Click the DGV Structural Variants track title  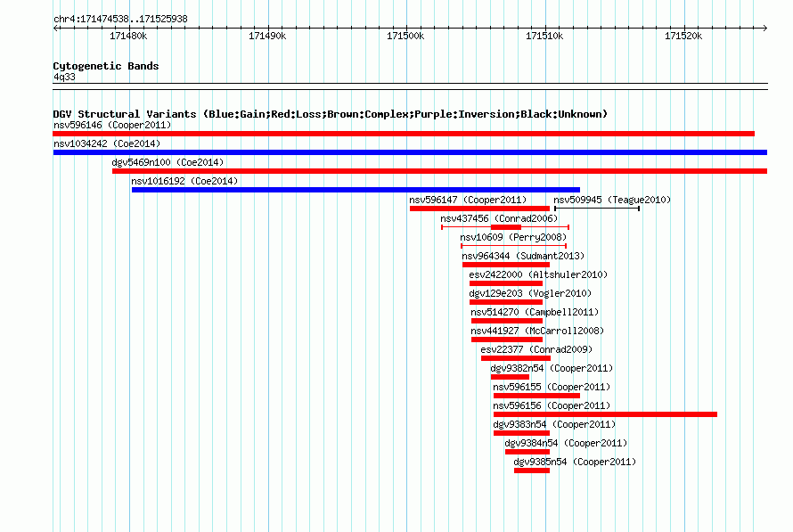pos(331,114)
